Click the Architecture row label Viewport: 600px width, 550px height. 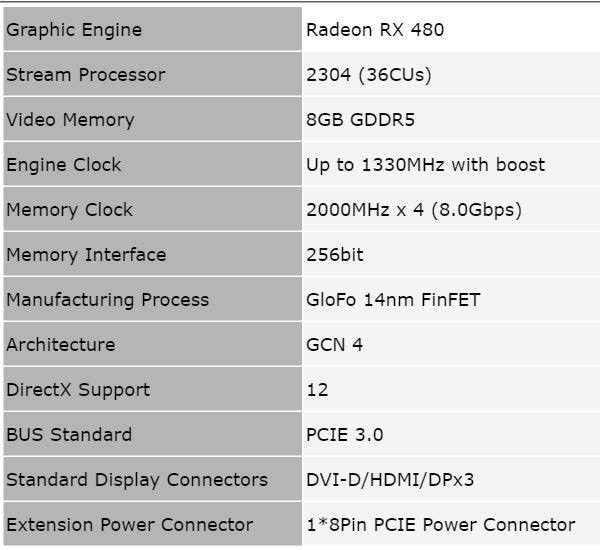point(60,345)
